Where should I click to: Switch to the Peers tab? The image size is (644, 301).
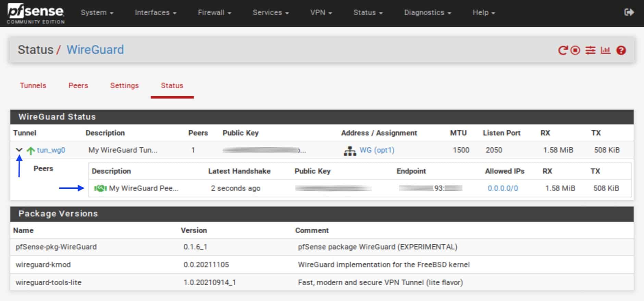pyautogui.click(x=78, y=86)
